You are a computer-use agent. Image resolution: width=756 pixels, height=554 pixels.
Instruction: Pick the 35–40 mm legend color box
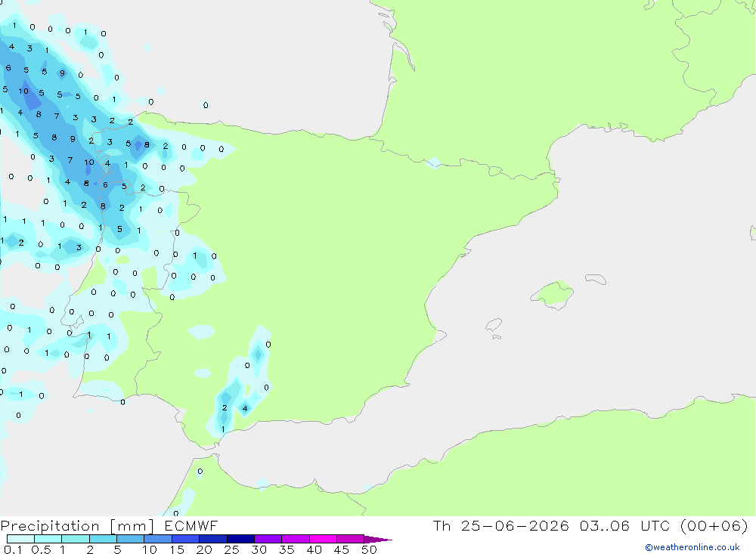coord(296,539)
